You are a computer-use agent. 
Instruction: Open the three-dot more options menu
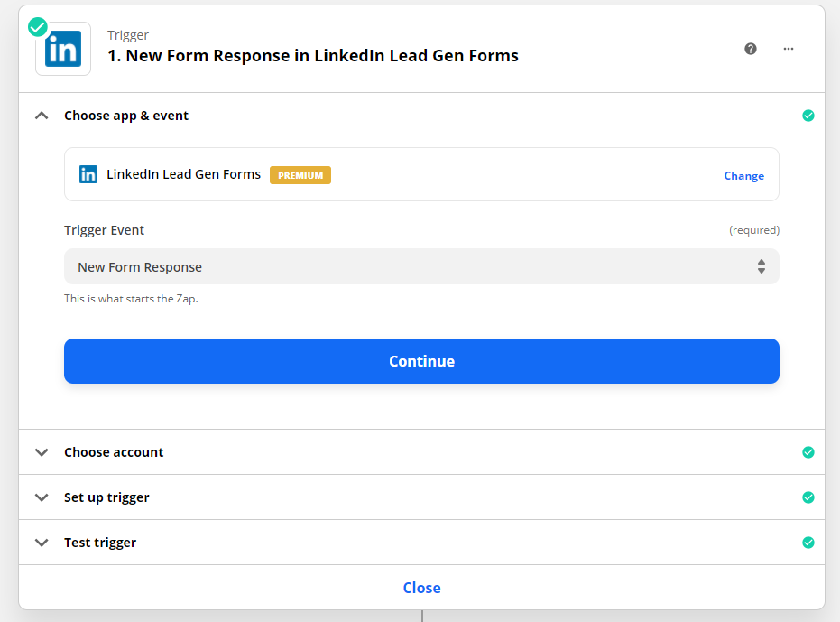pyautogui.click(x=788, y=49)
